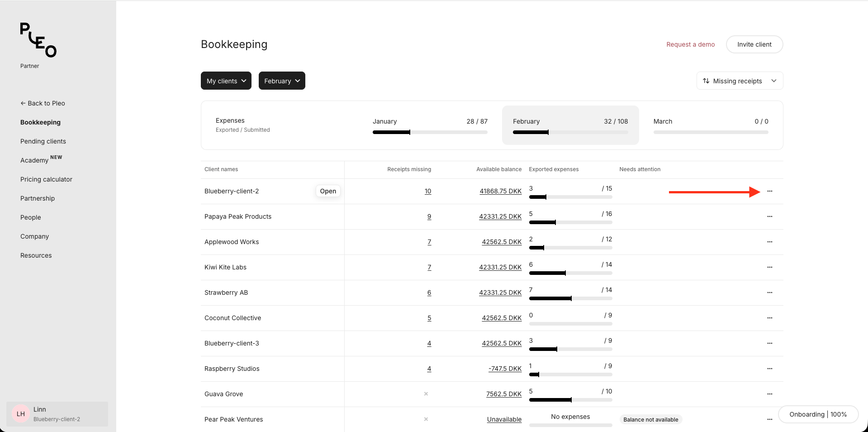
Task: Open more options for Raspberry Studios
Action: click(x=769, y=369)
